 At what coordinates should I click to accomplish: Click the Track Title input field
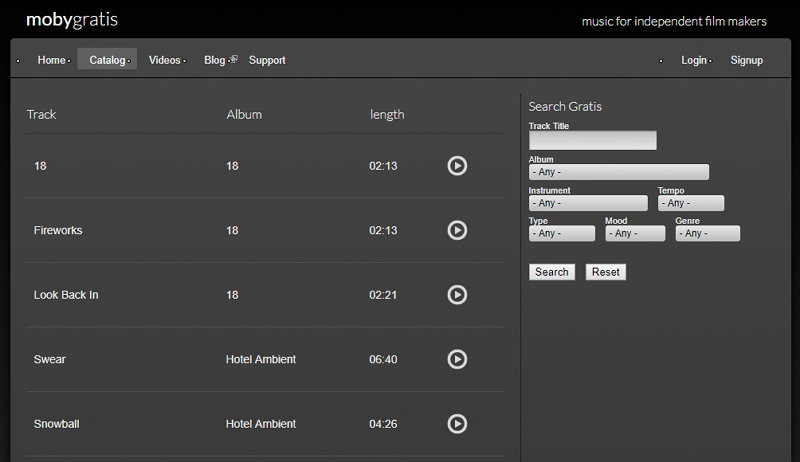tap(592, 141)
